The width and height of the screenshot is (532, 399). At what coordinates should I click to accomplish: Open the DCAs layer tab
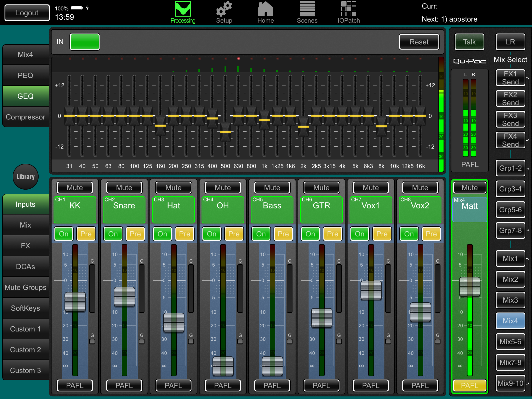point(26,267)
